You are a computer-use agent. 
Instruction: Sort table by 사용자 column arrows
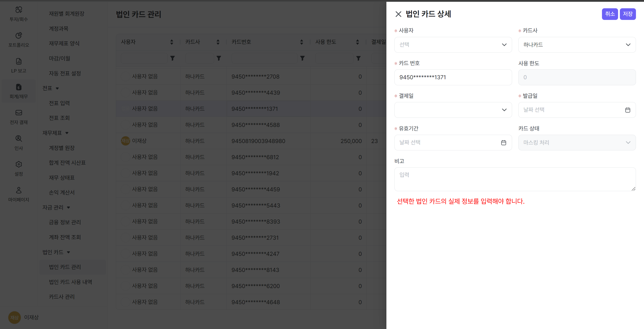point(172,42)
